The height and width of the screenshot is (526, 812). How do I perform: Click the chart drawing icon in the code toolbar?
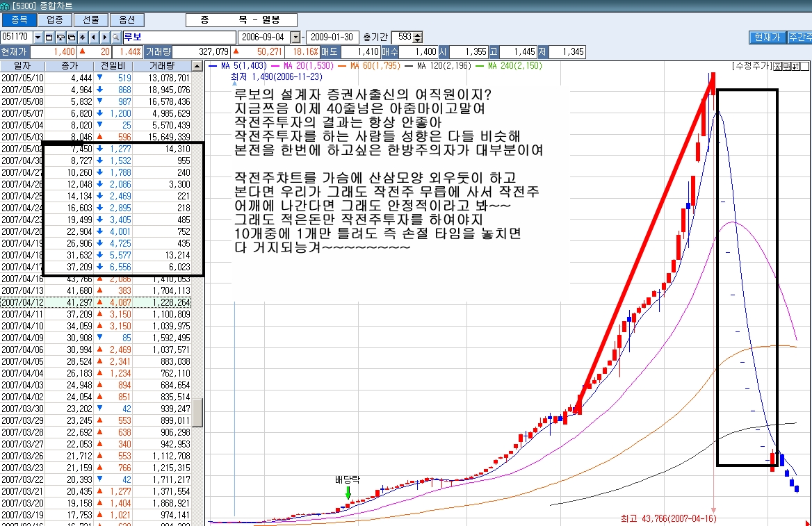(60, 37)
